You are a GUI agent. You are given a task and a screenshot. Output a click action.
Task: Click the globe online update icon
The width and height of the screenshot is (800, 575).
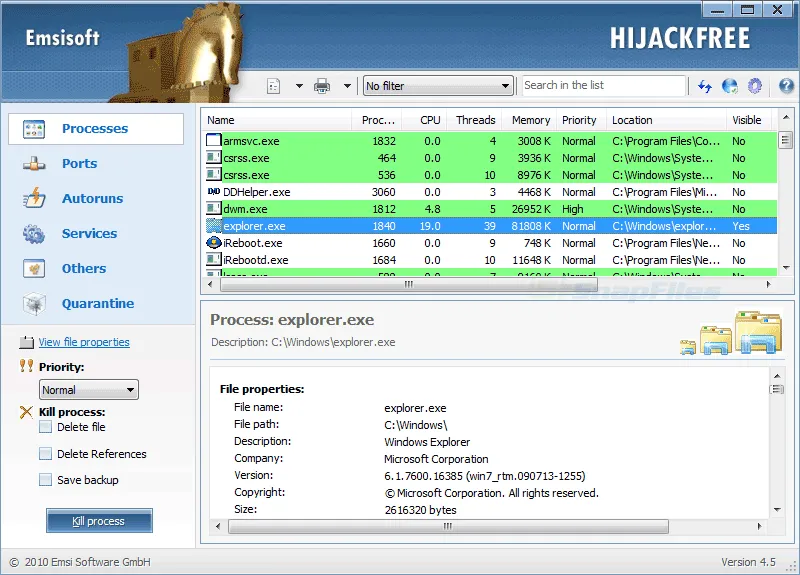pos(730,86)
